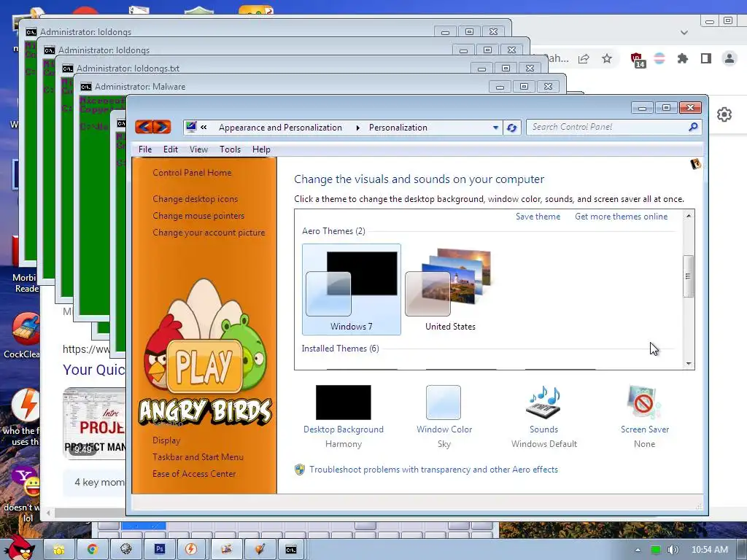Image resolution: width=747 pixels, height=560 pixels.
Task: Open the Extensions puzzle icon in Chrome
Action: coord(683,58)
